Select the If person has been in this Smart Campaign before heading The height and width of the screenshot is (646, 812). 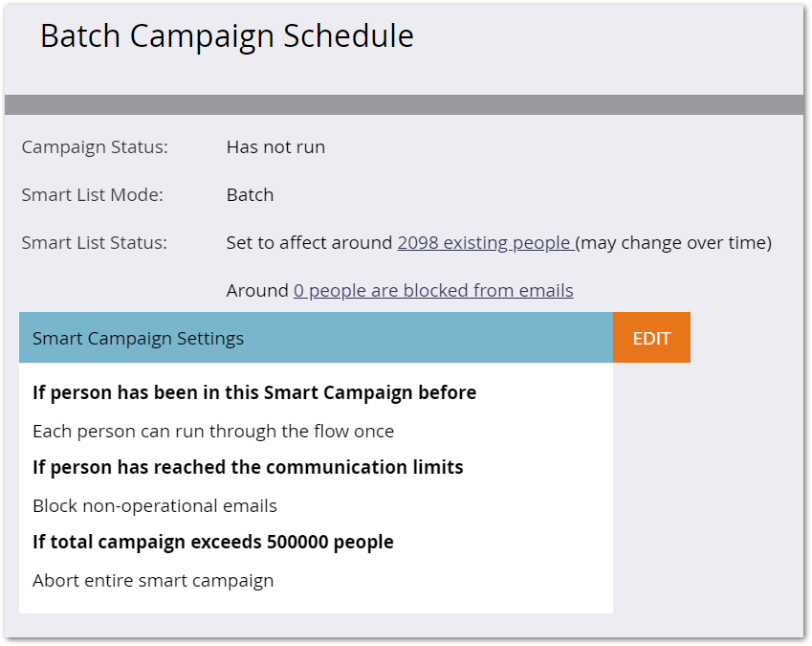254,392
